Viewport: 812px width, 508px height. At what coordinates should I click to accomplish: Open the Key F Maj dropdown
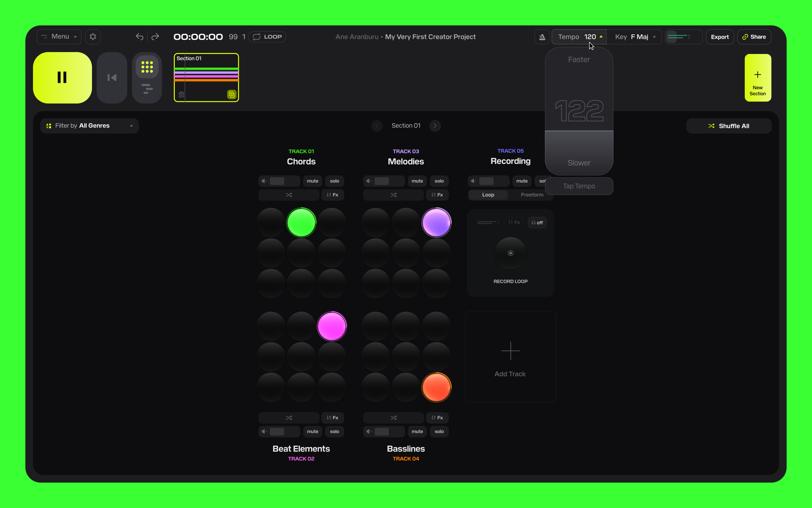coord(634,37)
